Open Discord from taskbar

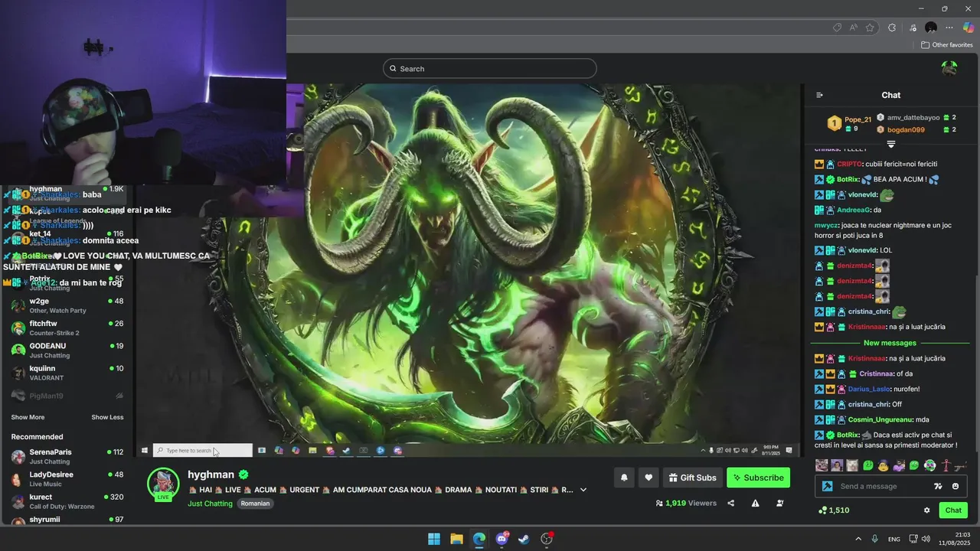point(502,539)
